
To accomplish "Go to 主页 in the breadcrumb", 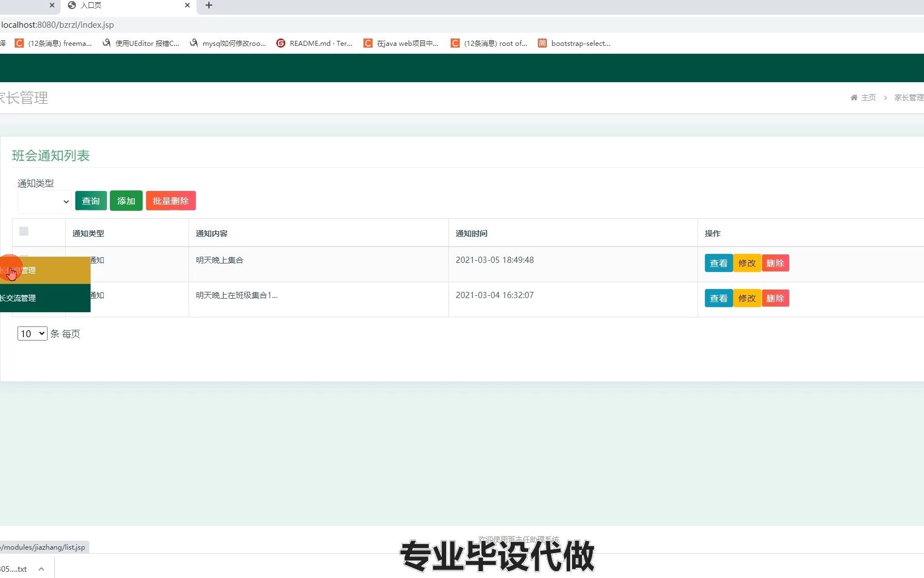I will point(869,97).
